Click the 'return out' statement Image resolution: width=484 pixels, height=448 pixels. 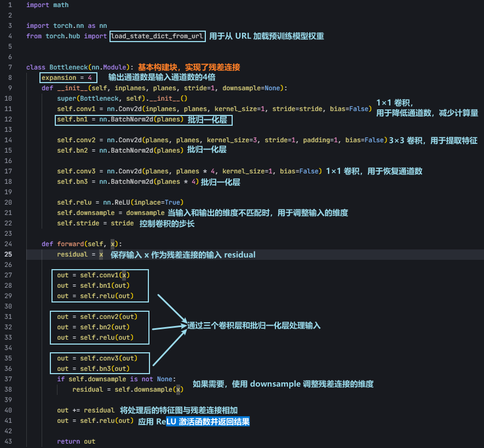point(76,441)
